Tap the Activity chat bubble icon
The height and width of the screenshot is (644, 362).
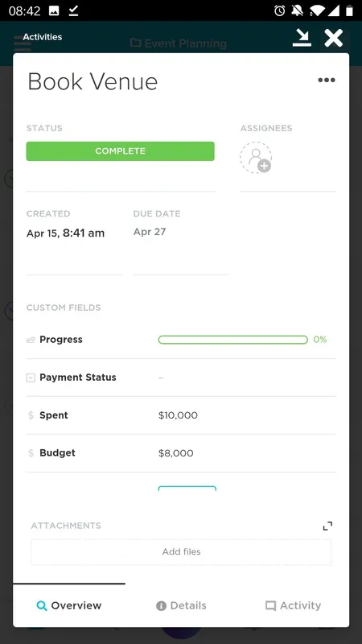(270, 606)
